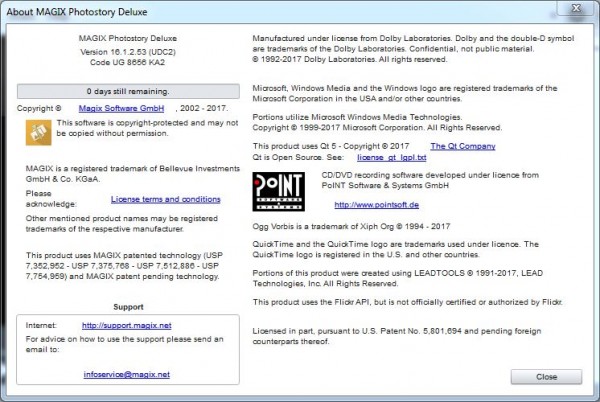Click the 'MAGIX Photostory Deluxe' product name

tap(128, 38)
